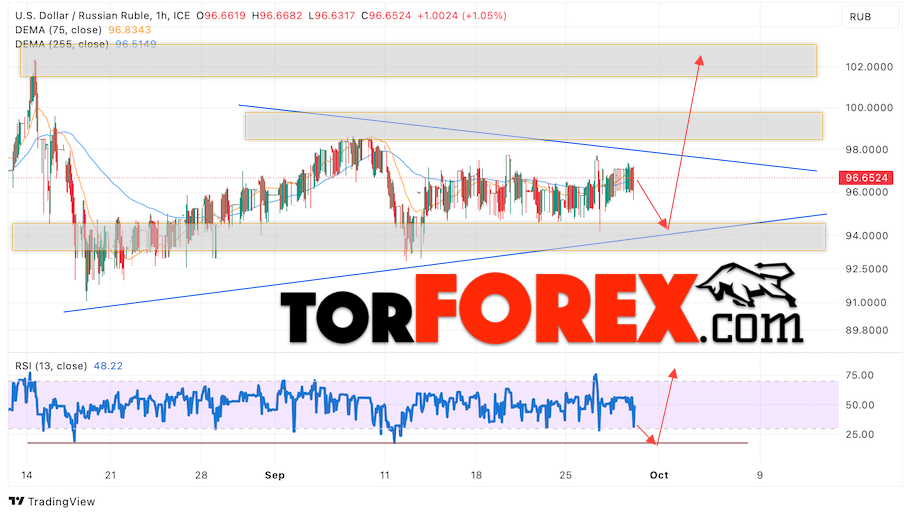
Task: Click the 18 date label on the time axis
Action: coord(476,475)
